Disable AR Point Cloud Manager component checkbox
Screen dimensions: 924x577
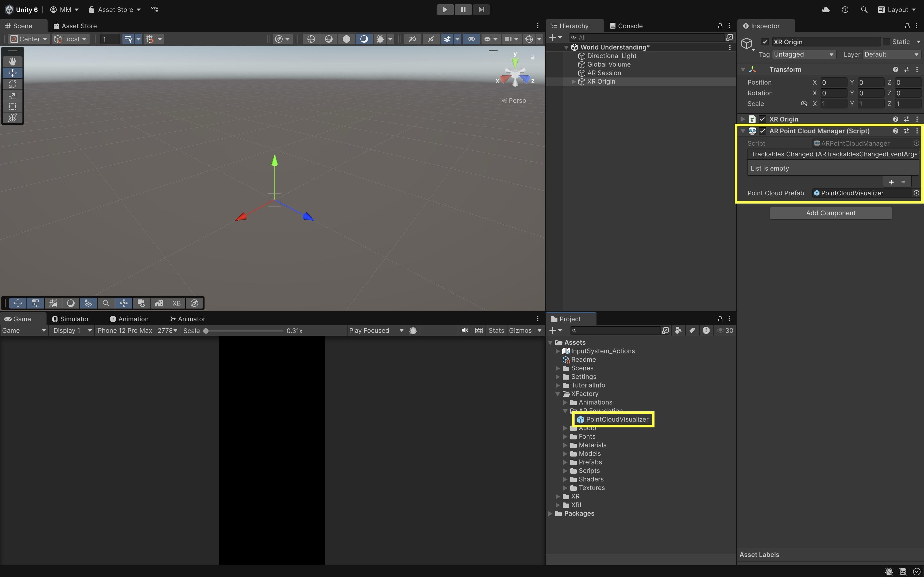pyautogui.click(x=763, y=131)
